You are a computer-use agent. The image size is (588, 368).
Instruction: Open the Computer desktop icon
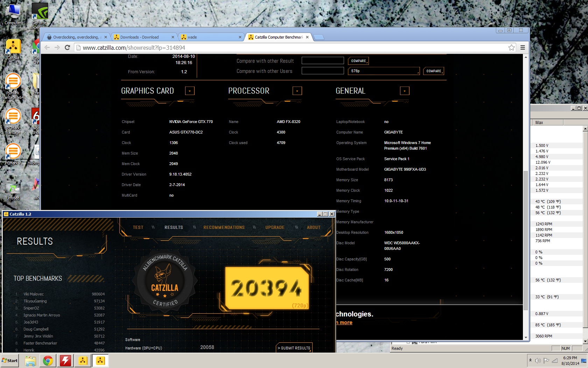pos(13,14)
